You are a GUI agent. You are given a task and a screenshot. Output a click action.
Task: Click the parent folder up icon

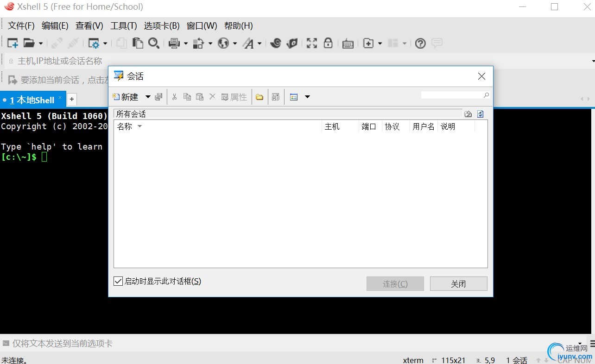coord(468,114)
